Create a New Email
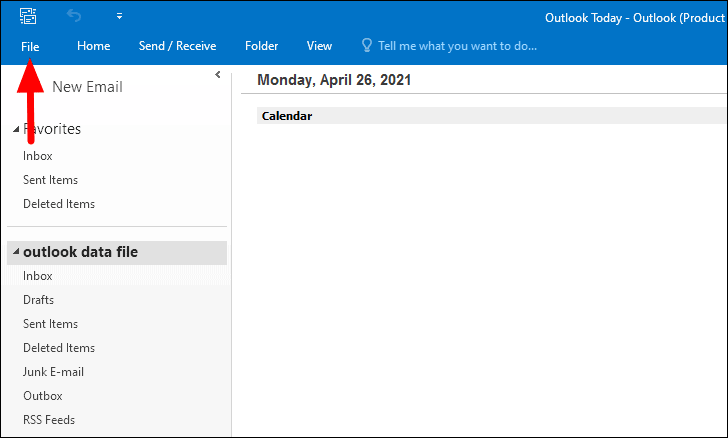This screenshot has height=438, width=728. (87, 87)
